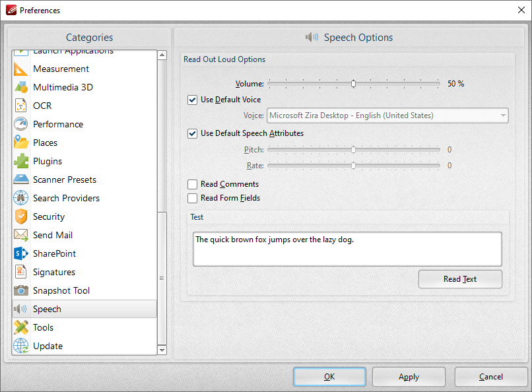The image size is (532, 392).
Task: Click the Search Providers binoculars icon
Action: (20, 198)
